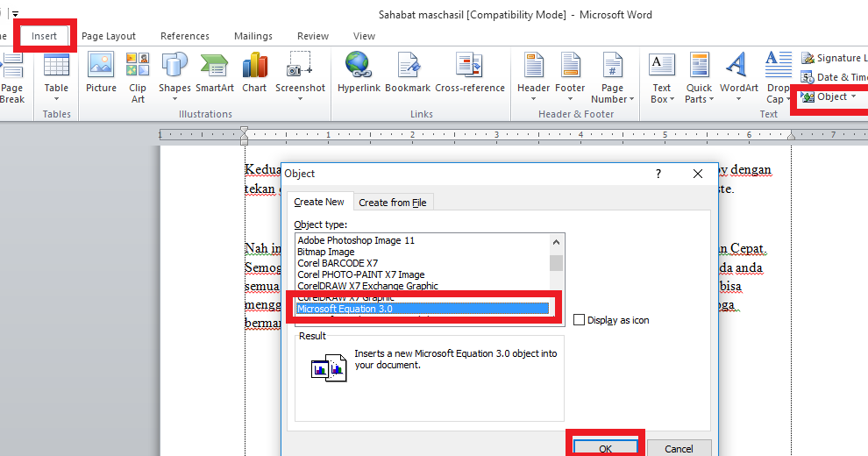The image size is (868, 456).
Task: Insert Date & Time
Action: coord(835,77)
